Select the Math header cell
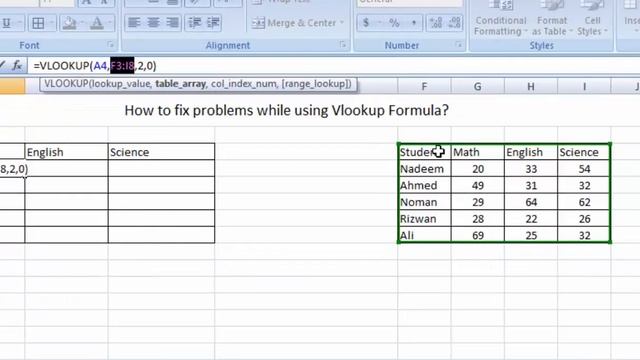The height and width of the screenshot is (360, 640). [478, 152]
